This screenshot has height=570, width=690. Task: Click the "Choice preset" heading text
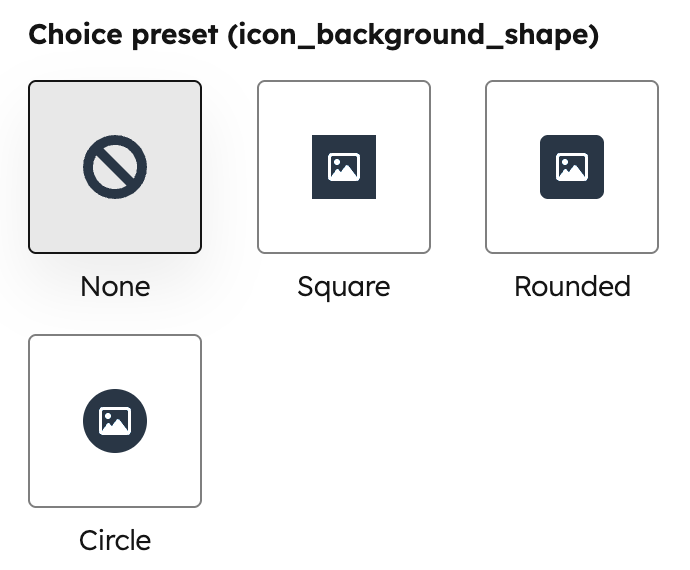click(120, 35)
